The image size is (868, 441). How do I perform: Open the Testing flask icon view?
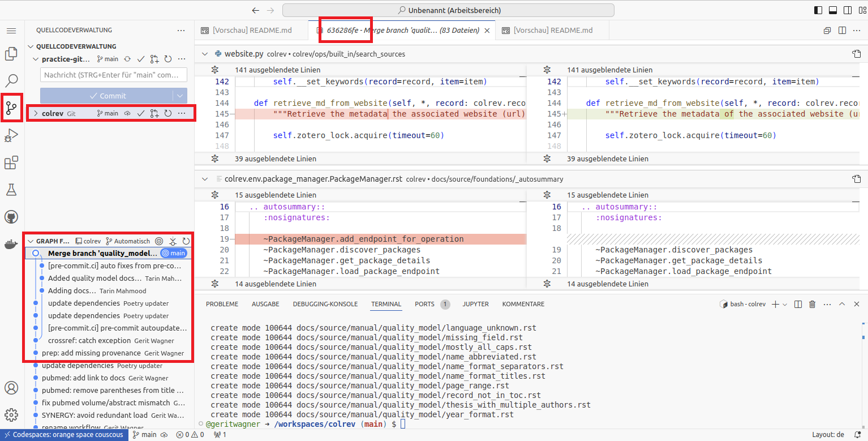pos(11,190)
